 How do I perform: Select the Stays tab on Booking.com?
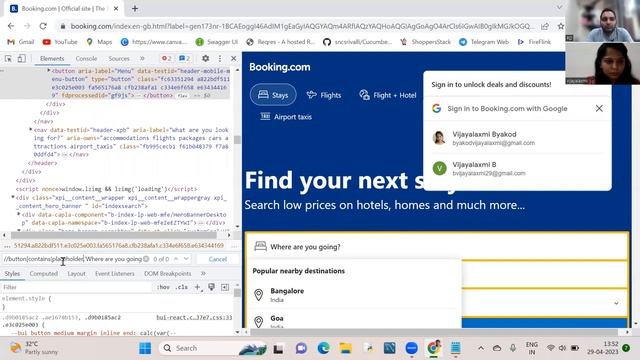pos(273,95)
